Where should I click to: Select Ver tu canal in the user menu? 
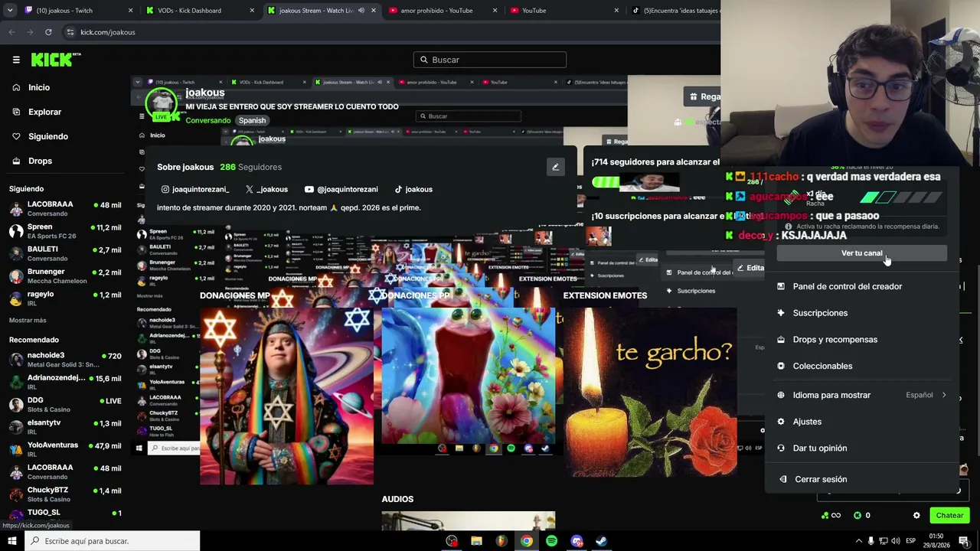click(x=862, y=253)
